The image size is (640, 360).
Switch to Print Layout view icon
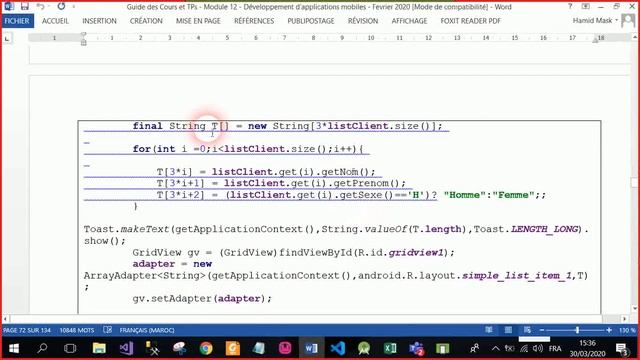pos(508,329)
